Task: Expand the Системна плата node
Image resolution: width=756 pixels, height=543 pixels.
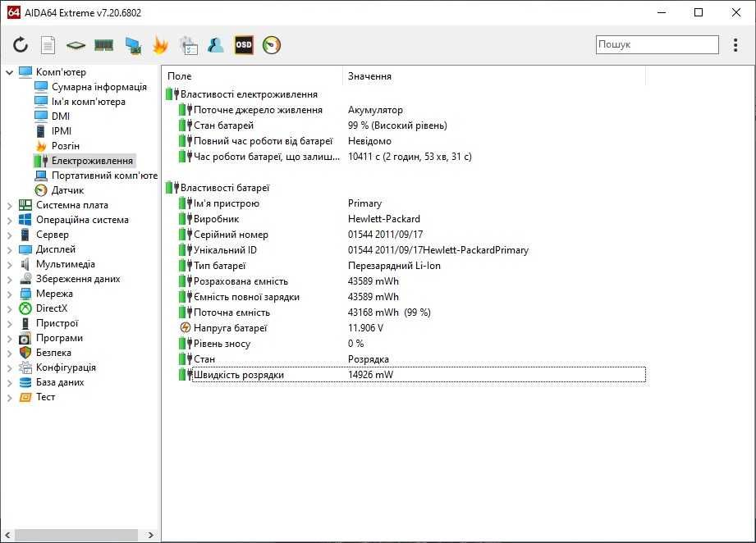Action: pyautogui.click(x=10, y=206)
